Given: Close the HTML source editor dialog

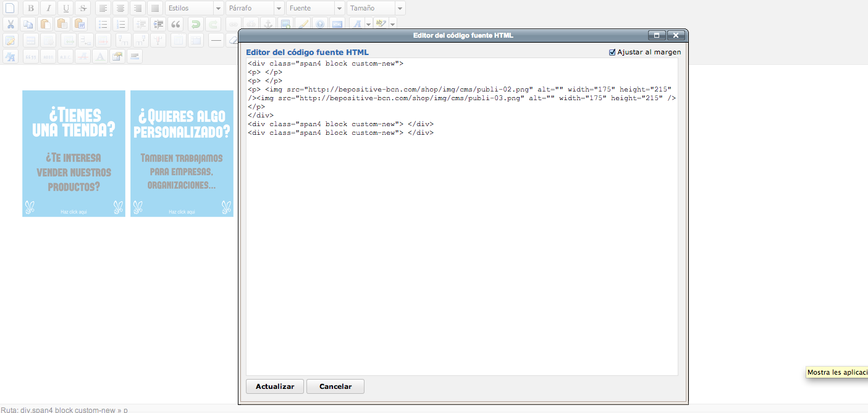Looking at the screenshot, I should pos(676,35).
